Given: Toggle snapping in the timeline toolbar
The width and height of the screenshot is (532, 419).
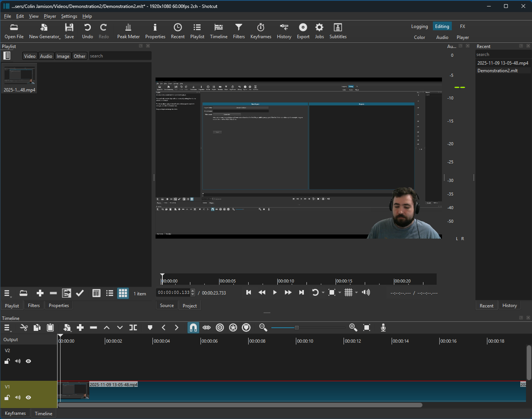Looking at the screenshot, I should (x=193, y=327).
